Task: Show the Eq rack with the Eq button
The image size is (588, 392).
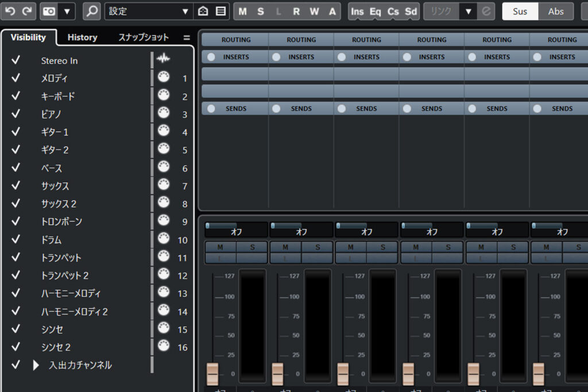Action: point(375,11)
